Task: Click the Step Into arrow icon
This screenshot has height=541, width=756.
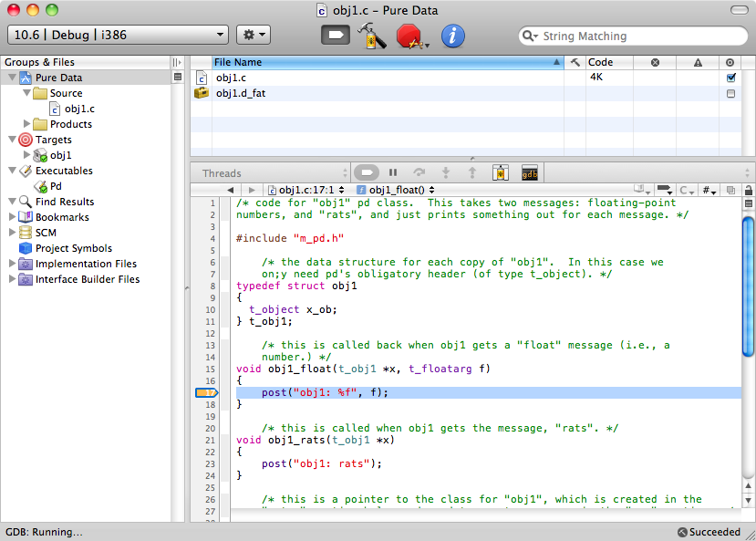Action: point(446,172)
